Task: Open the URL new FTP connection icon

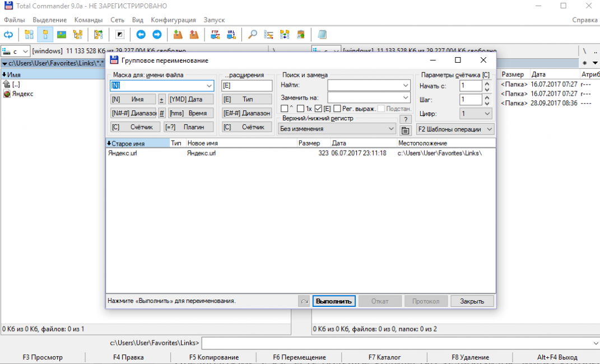Action: click(x=231, y=35)
